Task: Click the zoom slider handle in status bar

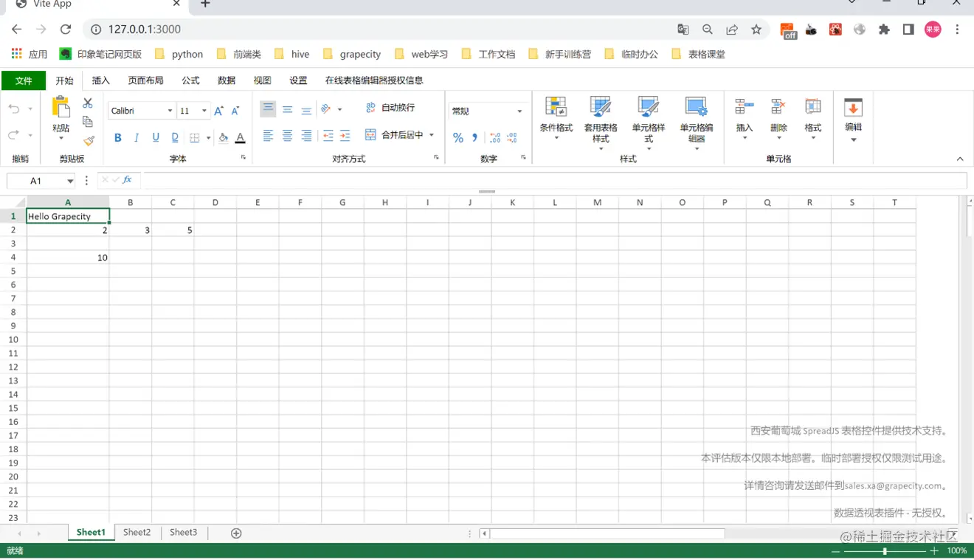Action: 885,551
